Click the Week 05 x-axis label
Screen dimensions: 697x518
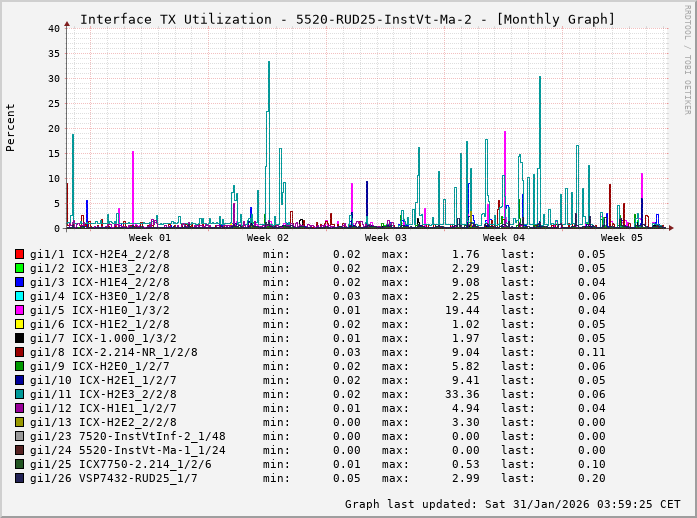click(x=621, y=238)
